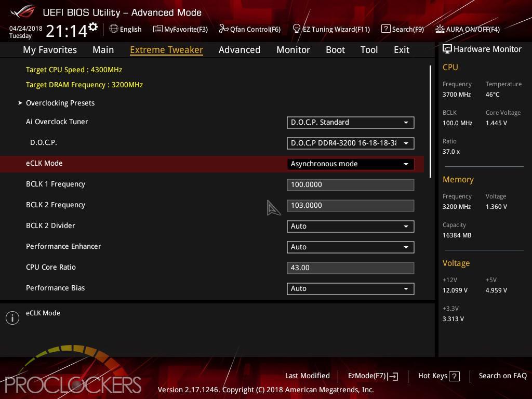This screenshot has height=399, width=532.
Task: Click the Ai Overclock Tuner label
Action: click(57, 122)
